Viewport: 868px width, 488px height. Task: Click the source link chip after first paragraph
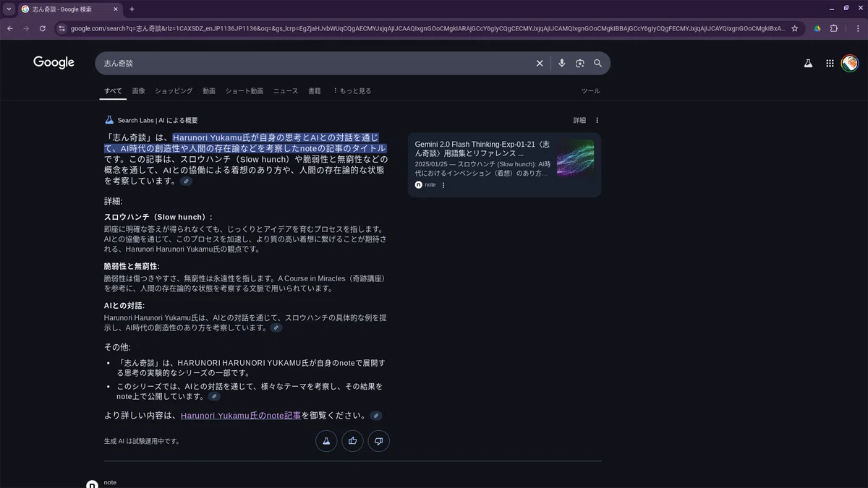(x=186, y=181)
